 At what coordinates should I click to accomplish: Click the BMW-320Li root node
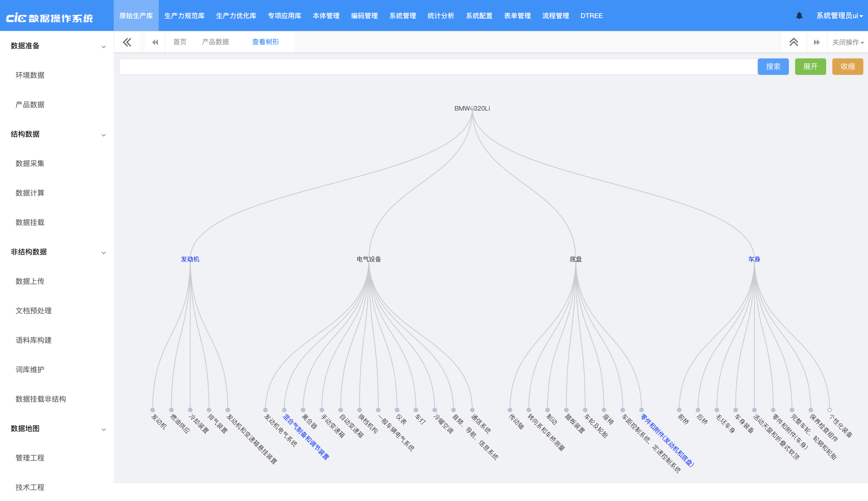click(472, 108)
